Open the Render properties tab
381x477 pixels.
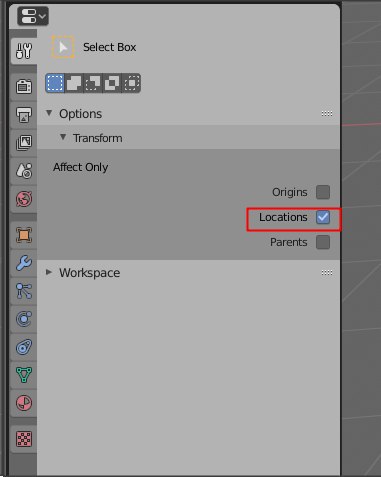point(24,86)
